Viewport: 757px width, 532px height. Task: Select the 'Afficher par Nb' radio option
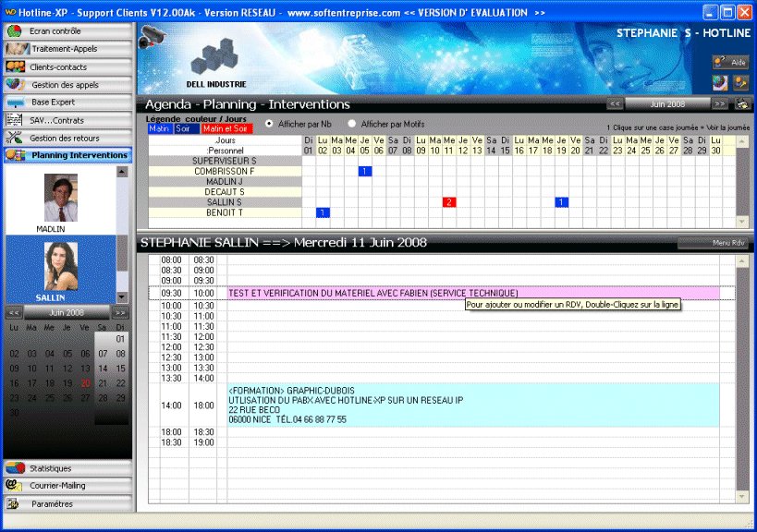pos(269,123)
